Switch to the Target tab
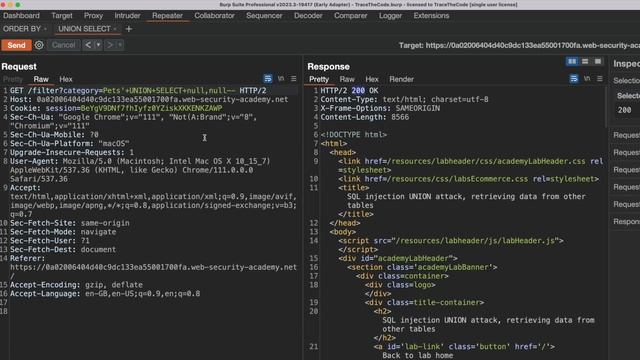This screenshot has width=640, height=360. pos(62,16)
